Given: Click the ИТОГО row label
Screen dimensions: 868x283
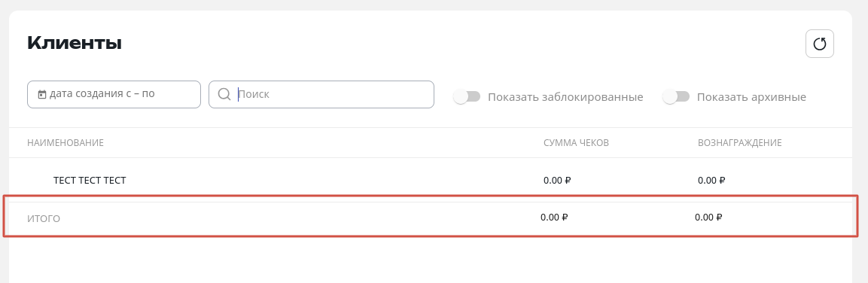Looking at the screenshot, I should (x=44, y=219).
